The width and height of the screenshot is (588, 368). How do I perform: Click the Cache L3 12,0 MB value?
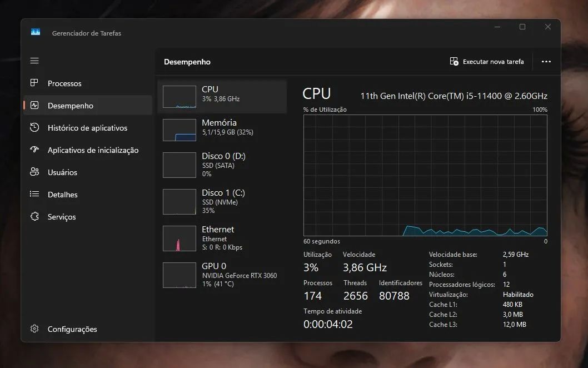pos(515,325)
